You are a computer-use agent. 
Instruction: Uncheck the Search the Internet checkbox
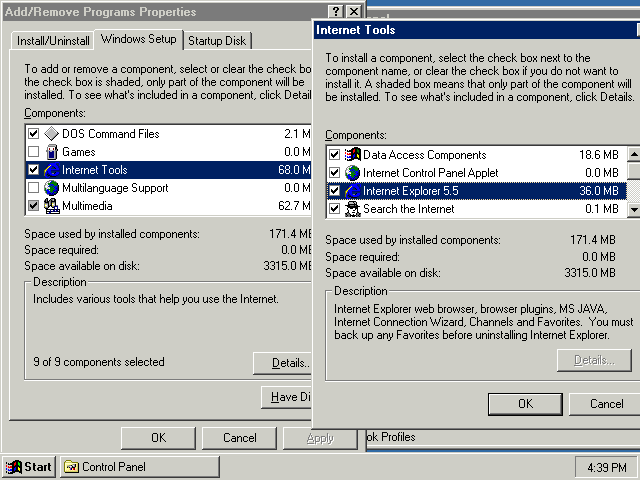coord(335,209)
